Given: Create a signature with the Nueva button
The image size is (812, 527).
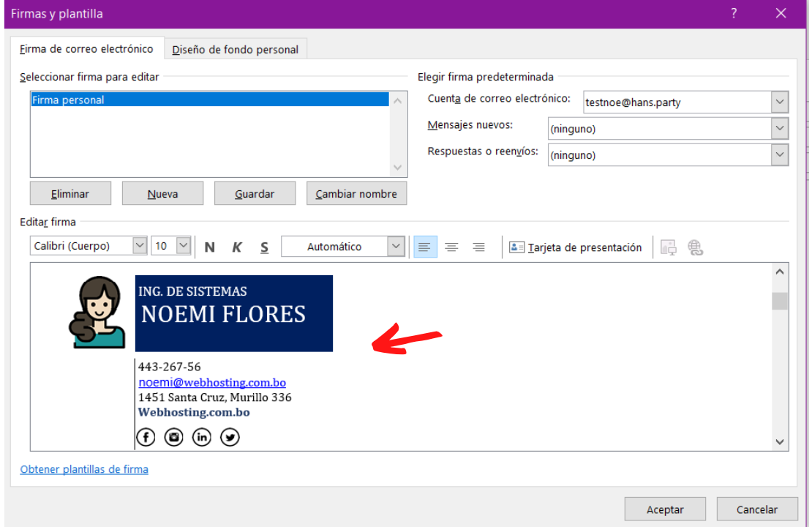Looking at the screenshot, I should tap(162, 193).
